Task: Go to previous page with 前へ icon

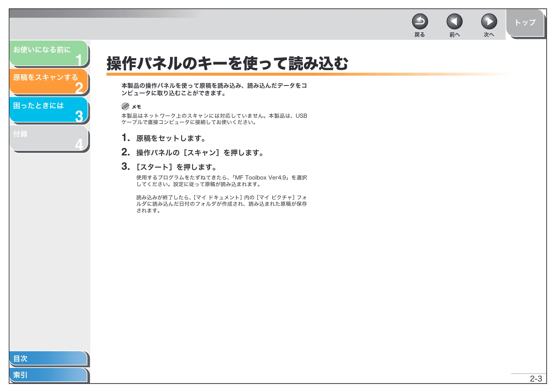Action: tap(454, 22)
